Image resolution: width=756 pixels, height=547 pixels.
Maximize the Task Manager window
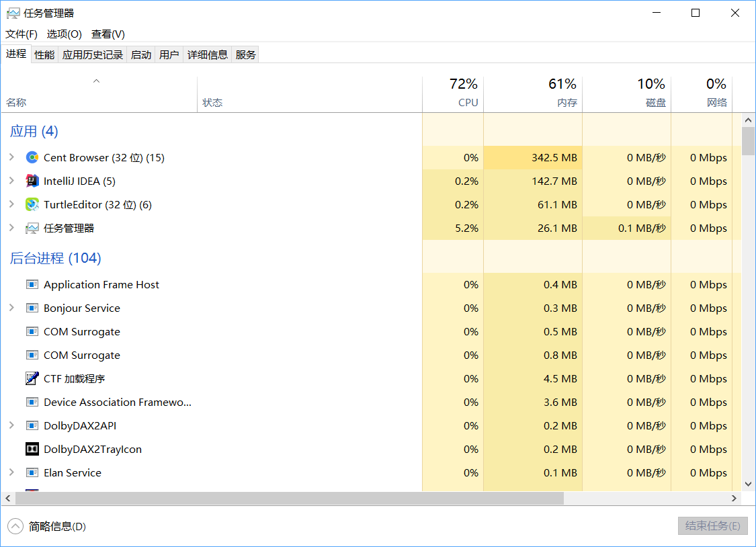coord(696,13)
